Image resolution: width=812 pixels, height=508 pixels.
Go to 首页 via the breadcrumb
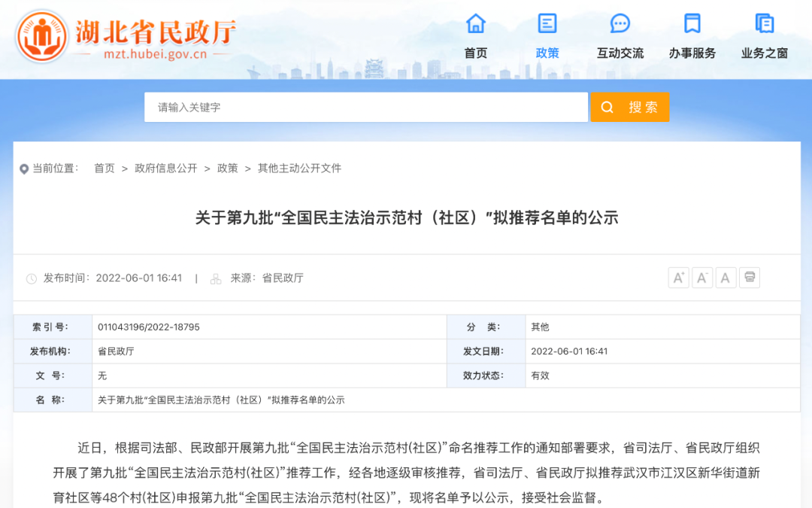105,169
